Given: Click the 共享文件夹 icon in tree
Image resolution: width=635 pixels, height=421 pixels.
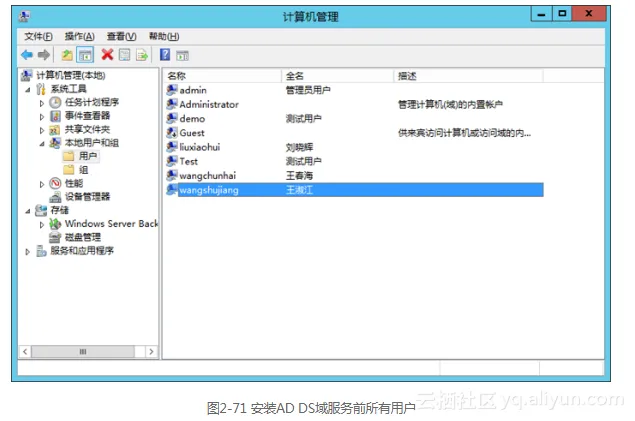Looking at the screenshot, I should tap(55, 130).
